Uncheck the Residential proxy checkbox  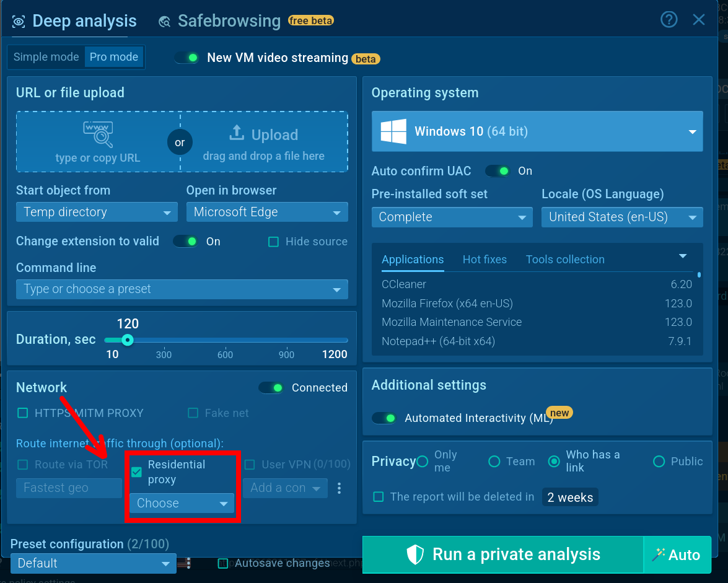136,472
